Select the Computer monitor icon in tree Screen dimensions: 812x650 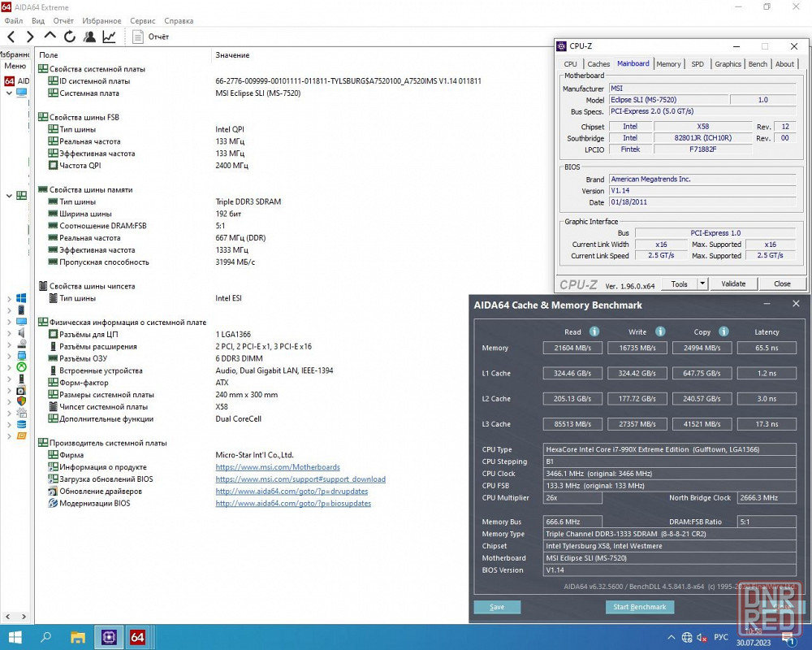click(21, 93)
